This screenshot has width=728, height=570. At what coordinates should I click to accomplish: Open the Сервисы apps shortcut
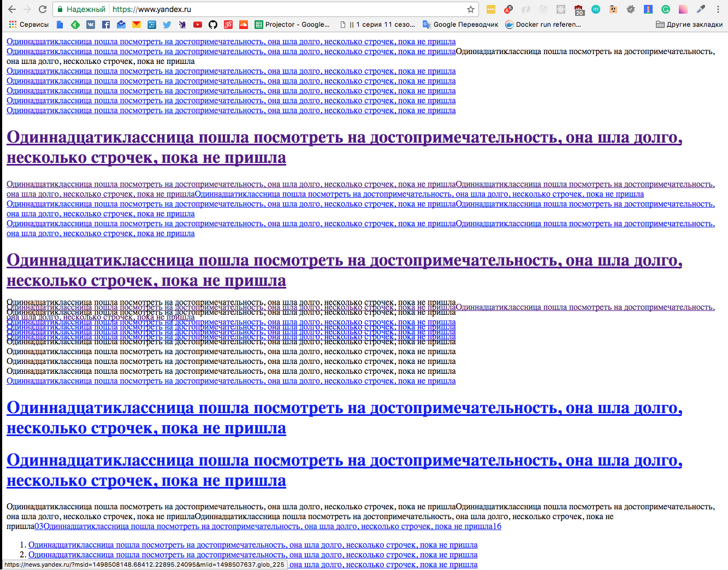(x=29, y=25)
